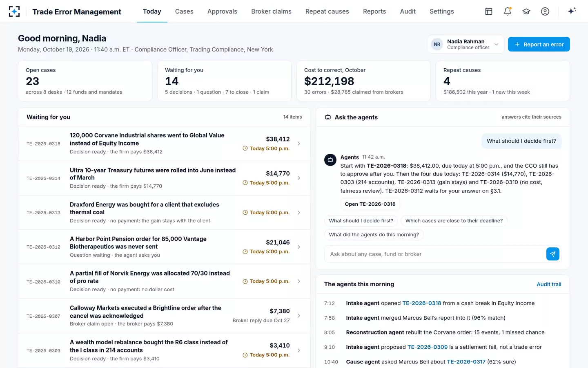
Task: Expand the TE-2026-0310 row chevron
Action: (x=299, y=281)
